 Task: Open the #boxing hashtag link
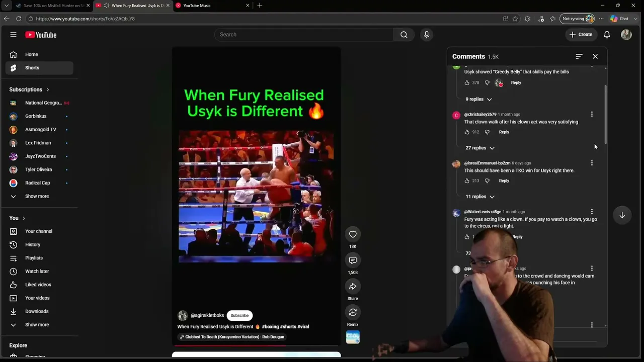pos(270,327)
